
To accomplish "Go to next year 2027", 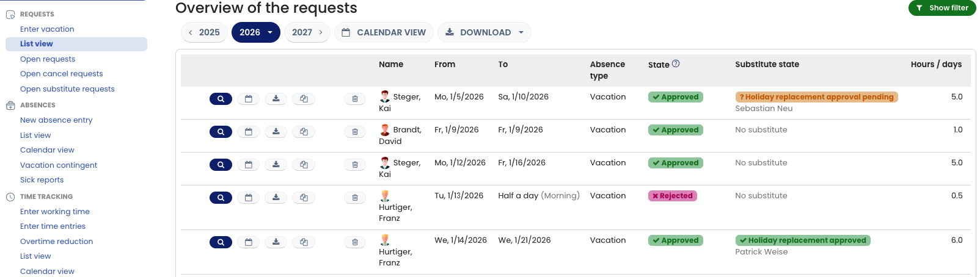I will click(x=307, y=32).
